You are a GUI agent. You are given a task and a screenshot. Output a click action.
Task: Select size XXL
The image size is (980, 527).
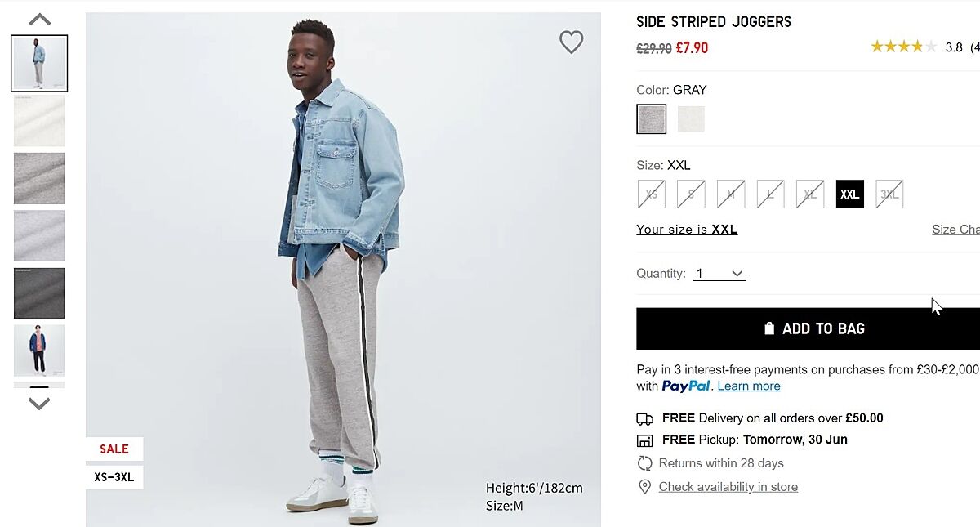pyautogui.click(x=849, y=194)
